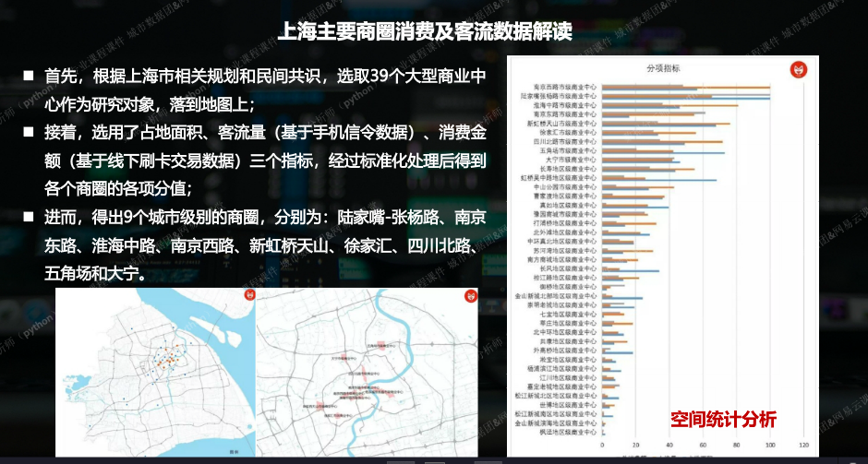The height and width of the screenshot is (464, 868).
Task: Click the label 新虹桥天山市级商业中心
Action: tap(561, 124)
